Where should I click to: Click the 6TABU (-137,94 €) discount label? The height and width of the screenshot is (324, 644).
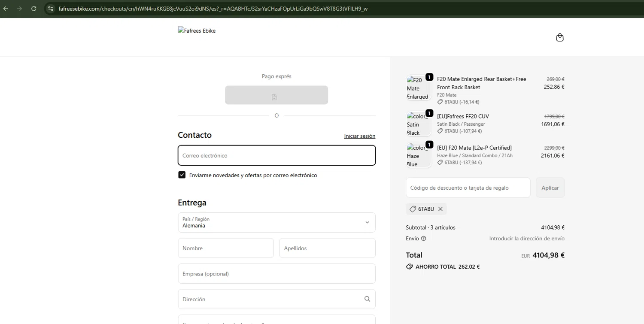pos(463,163)
